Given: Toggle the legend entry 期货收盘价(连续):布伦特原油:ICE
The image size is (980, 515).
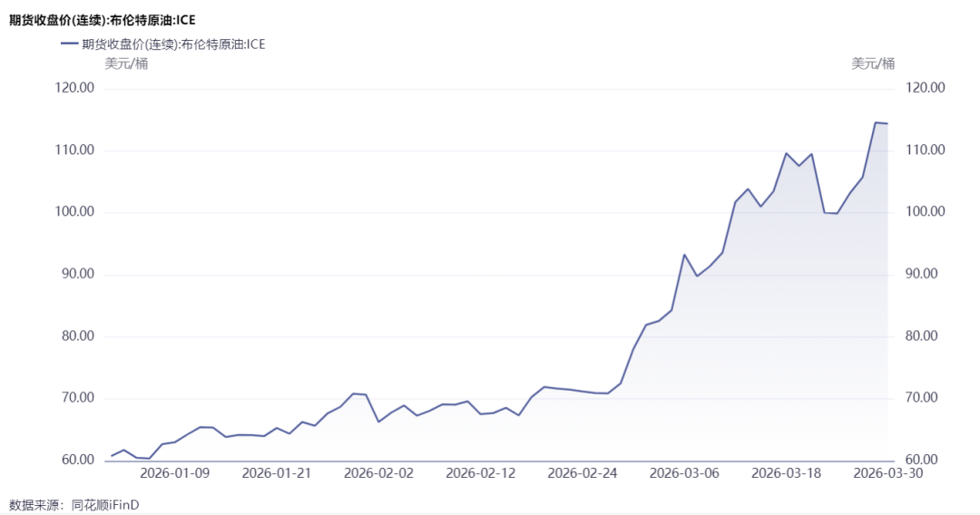Looking at the screenshot, I should [163, 44].
